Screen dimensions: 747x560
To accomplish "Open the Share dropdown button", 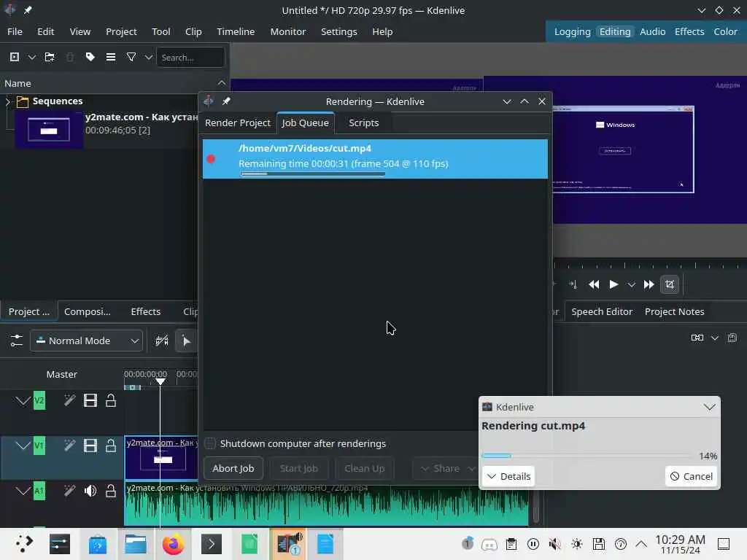I will tap(446, 469).
